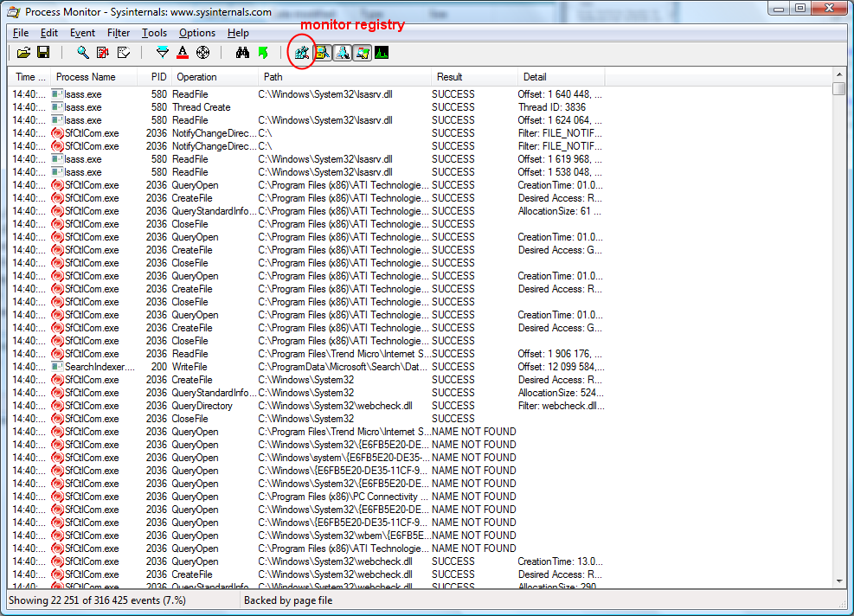This screenshot has width=854, height=616.
Task: Toggle Show Profiling Events icon
Action: click(382, 52)
